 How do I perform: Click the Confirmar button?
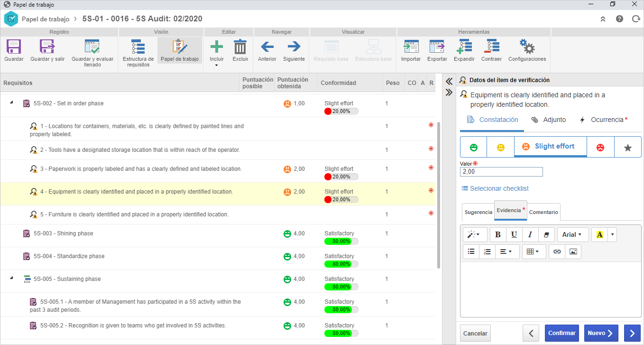point(562,333)
